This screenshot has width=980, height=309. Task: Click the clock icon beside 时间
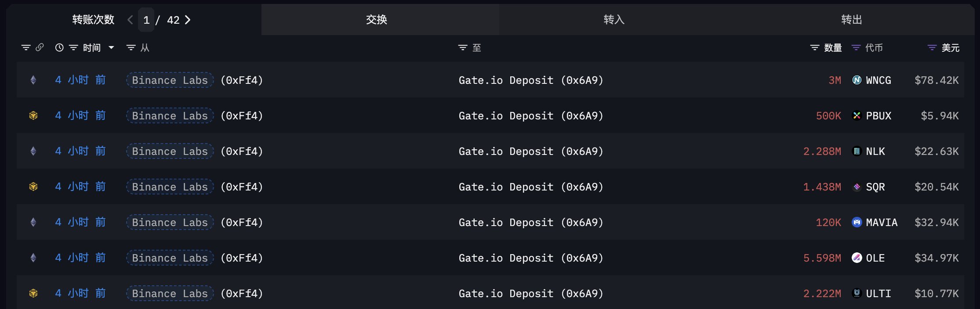tap(59, 47)
